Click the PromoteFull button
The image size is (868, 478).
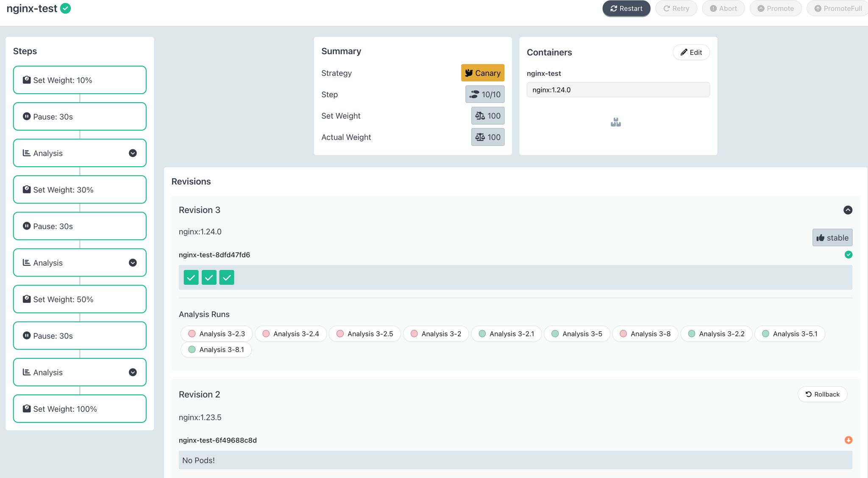(x=837, y=8)
